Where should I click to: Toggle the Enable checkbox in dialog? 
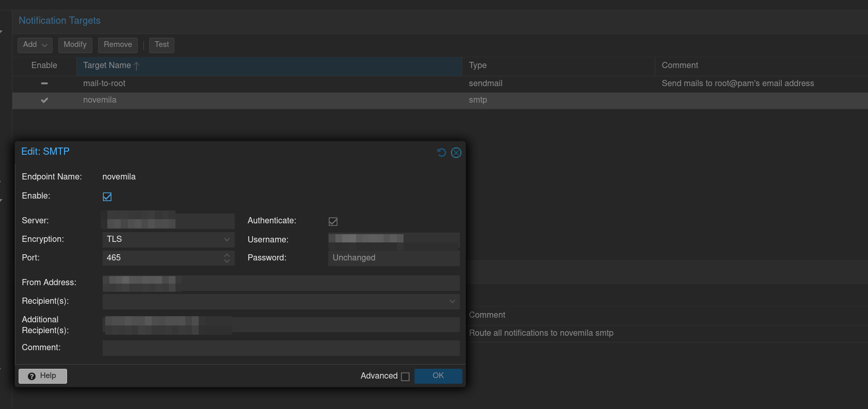pos(107,197)
